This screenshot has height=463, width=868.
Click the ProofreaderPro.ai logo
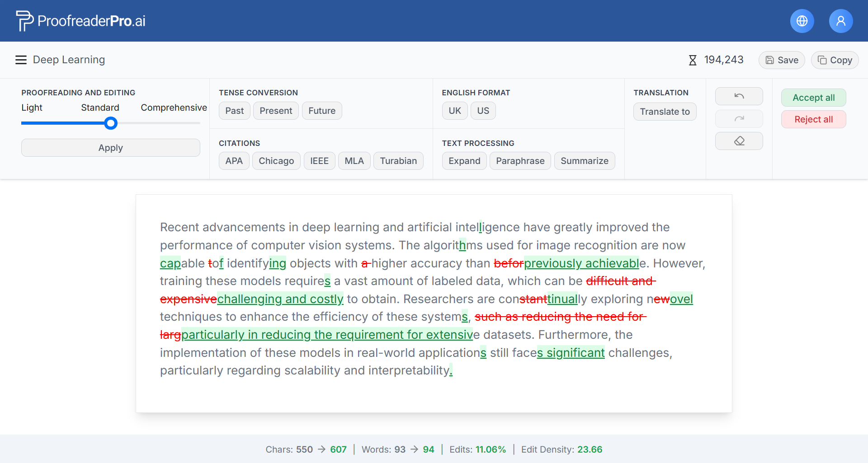click(81, 21)
